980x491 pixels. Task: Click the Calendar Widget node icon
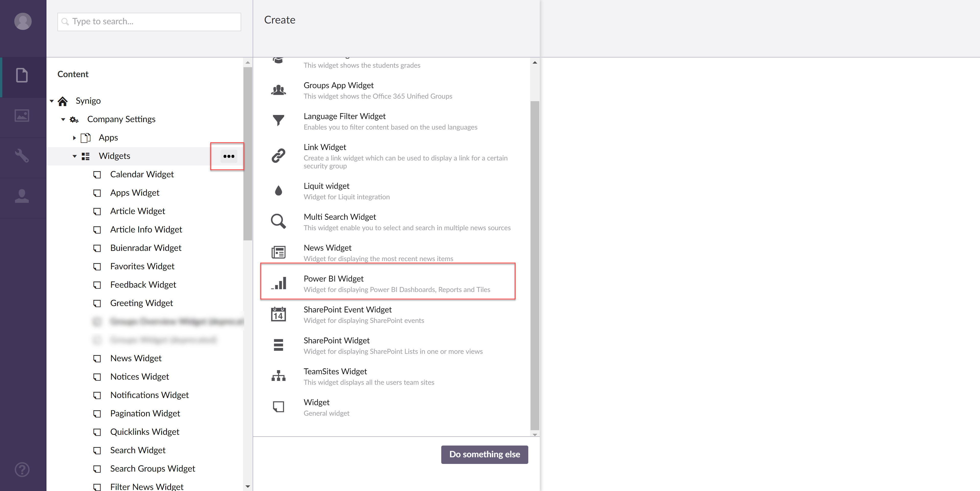click(x=97, y=175)
